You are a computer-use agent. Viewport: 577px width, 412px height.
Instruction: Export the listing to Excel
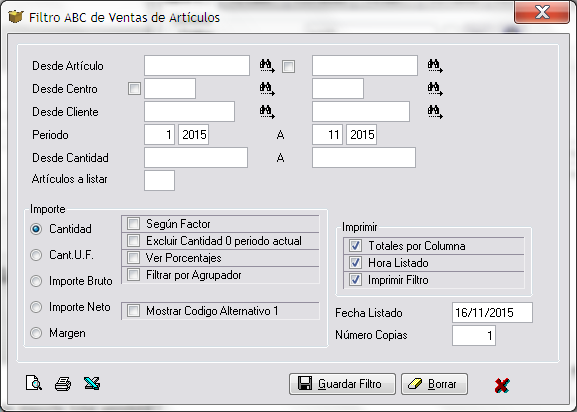pos(92,383)
